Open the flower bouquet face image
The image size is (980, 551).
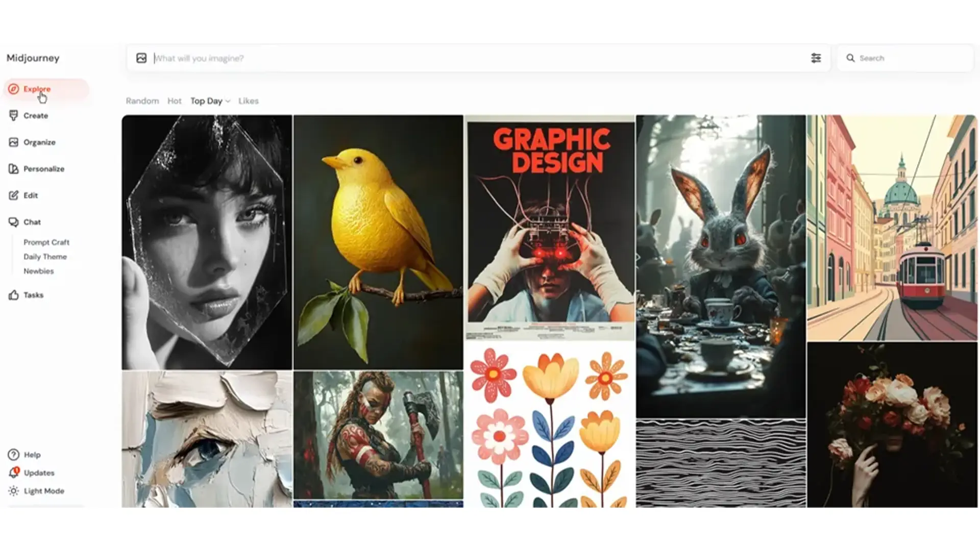click(892, 425)
